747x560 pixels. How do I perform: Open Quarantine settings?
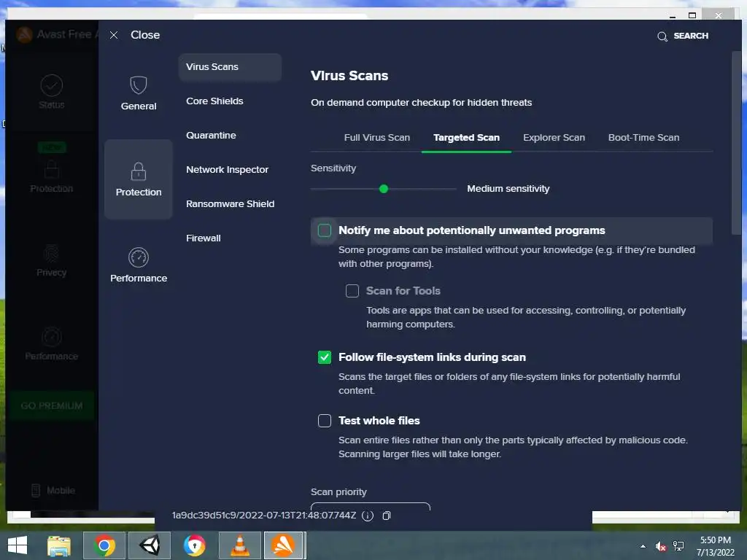(211, 136)
